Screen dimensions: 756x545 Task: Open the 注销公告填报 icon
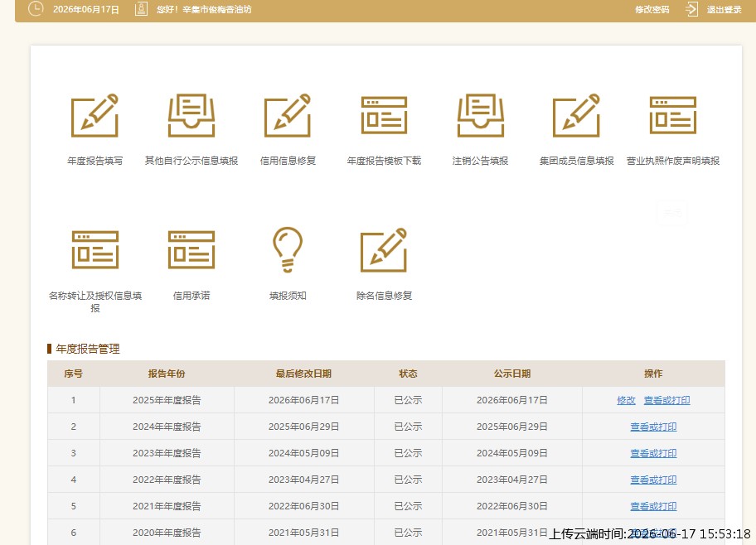[x=480, y=116]
